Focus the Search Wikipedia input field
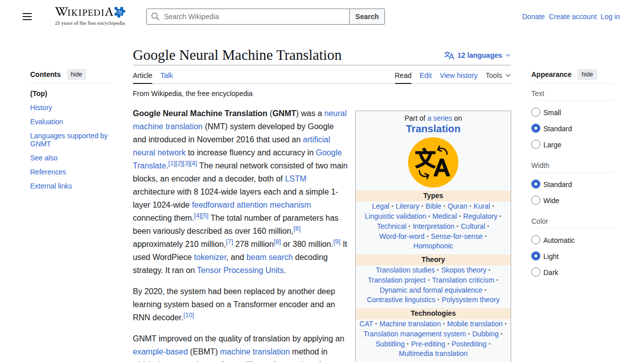 tap(248, 17)
